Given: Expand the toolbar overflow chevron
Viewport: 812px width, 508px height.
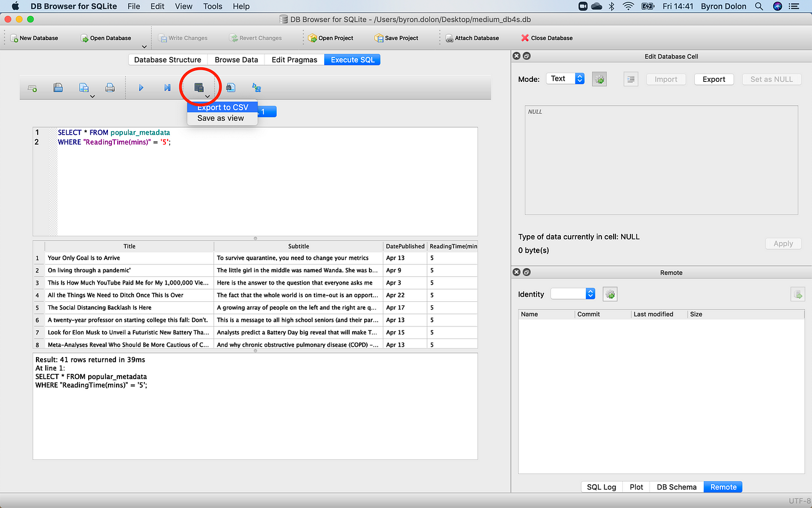Looking at the screenshot, I should tap(144, 46).
